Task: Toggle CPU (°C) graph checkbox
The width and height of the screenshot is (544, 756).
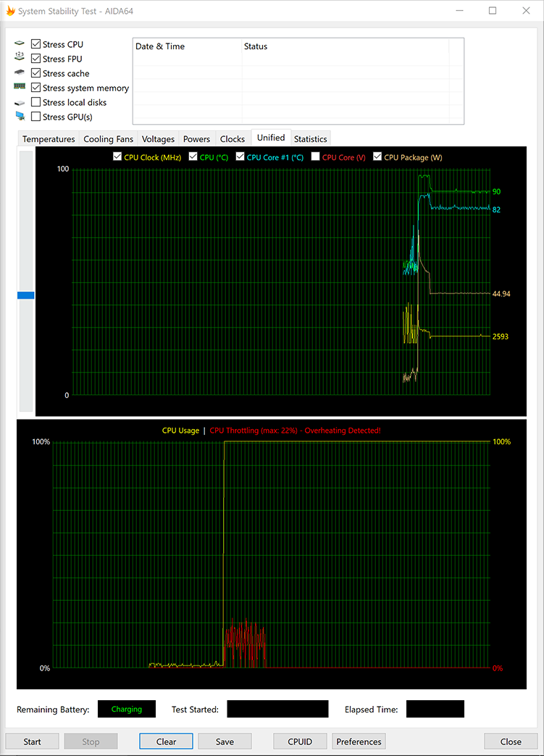Action: [x=193, y=157]
